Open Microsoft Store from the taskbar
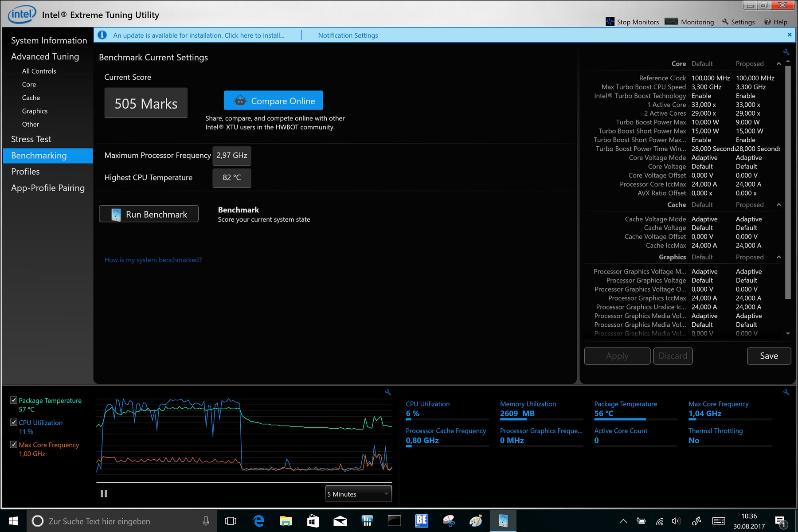Image resolution: width=798 pixels, height=532 pixels. point(313,521)
